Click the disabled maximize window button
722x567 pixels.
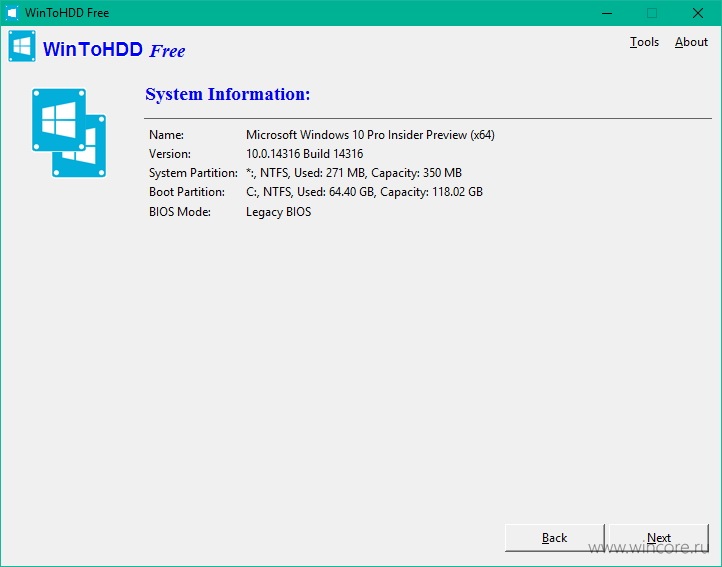pyautogui.click(x=652, y=13)
